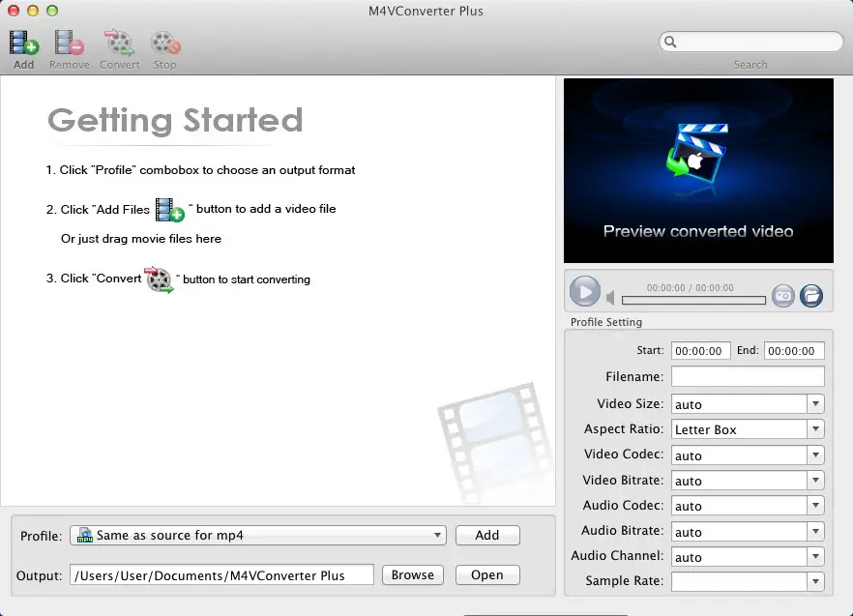Take a snapshot with camera icon
Image resolution: width=853 pixels, height=616 pixels.
782,296
